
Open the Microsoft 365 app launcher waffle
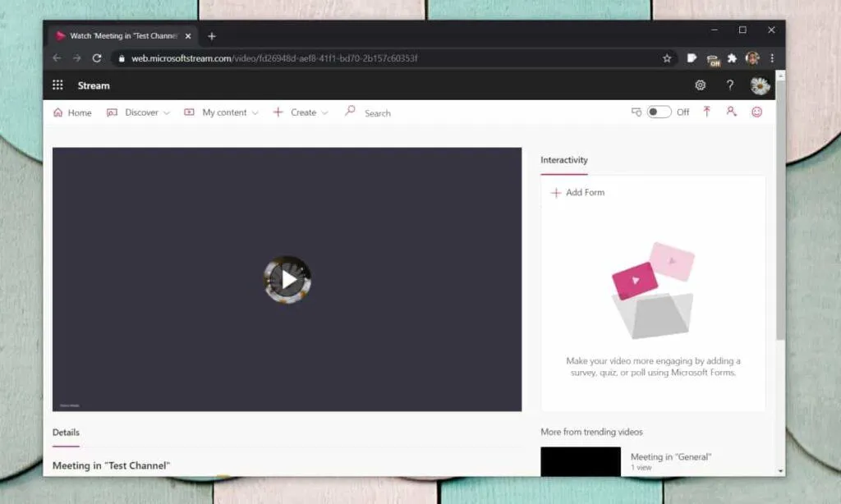[x=57, y=85]
